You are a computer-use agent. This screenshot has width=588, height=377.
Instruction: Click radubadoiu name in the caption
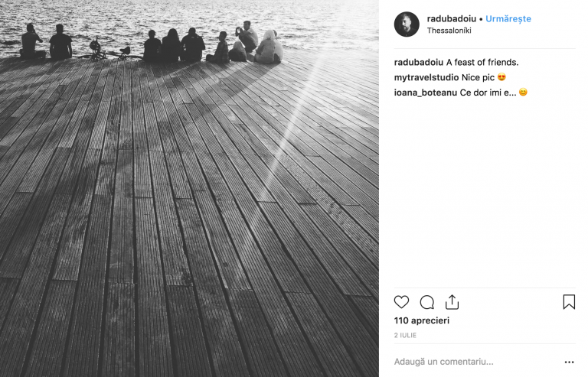click(x=419, y=63)
